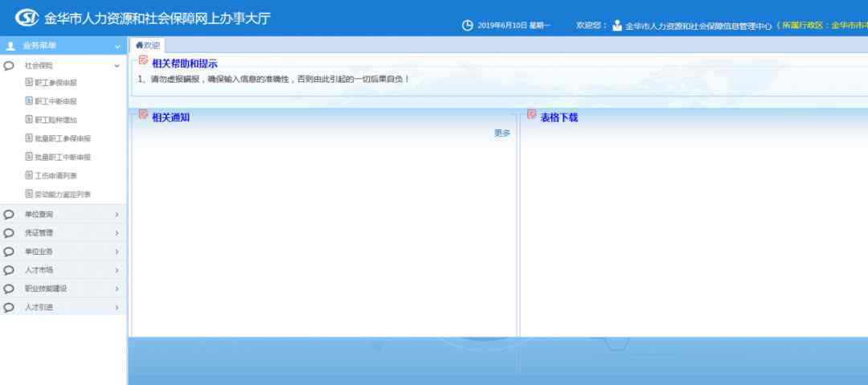The width and height of the screenshot is (868, 385).
Task: Click the home icon on the 欢迎 tab
Action: [139, 45]
